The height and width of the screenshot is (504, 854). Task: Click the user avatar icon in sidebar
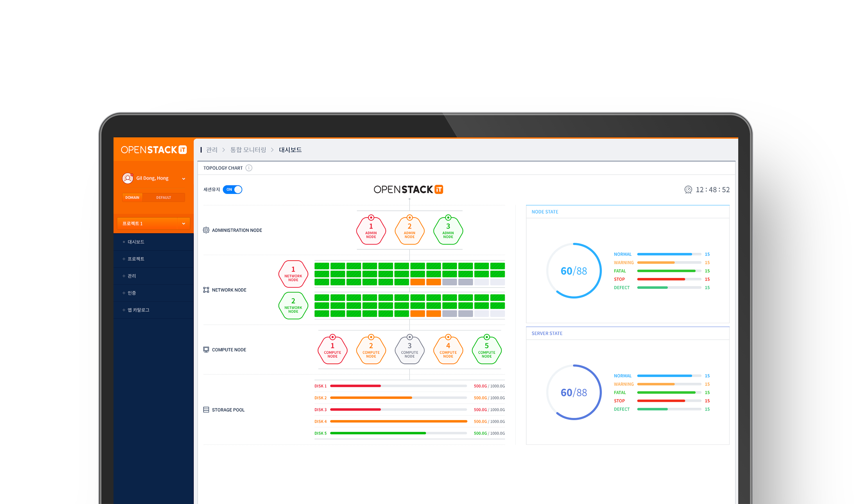[127, 178]
